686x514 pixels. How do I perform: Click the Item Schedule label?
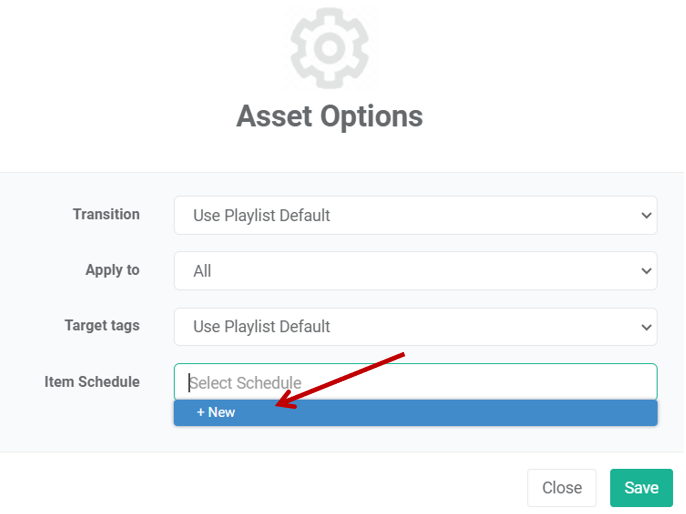tap(92, 381)
